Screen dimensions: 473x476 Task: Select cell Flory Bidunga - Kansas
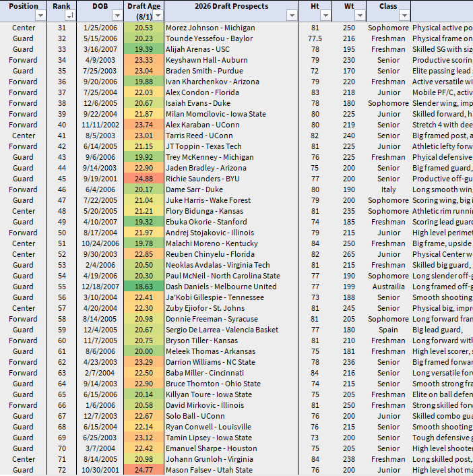point(231,211)
